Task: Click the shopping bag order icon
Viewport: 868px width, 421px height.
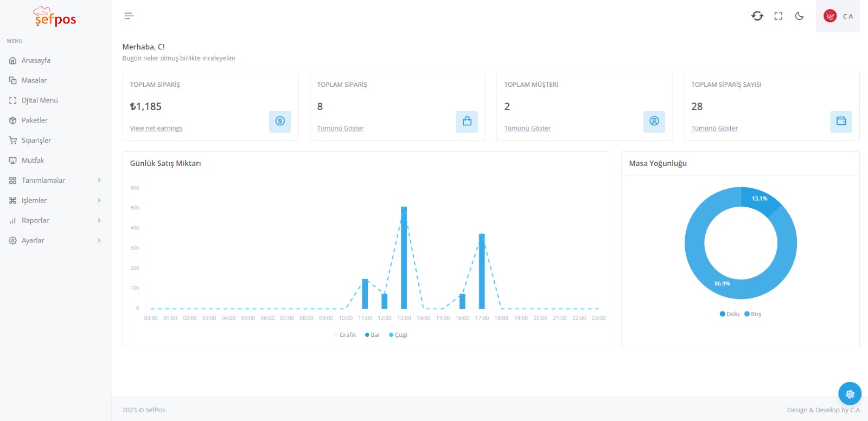Action: pyautogui.click(x=467, y=122)
